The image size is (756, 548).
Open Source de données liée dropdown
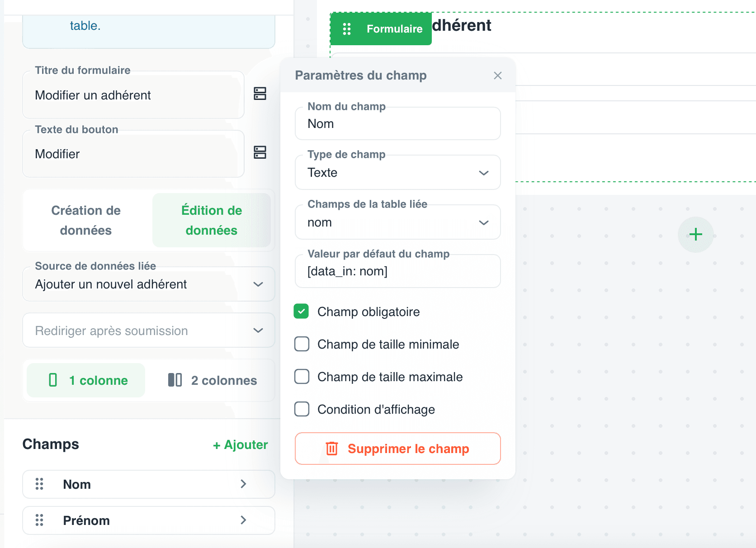[x=149, y=284]
